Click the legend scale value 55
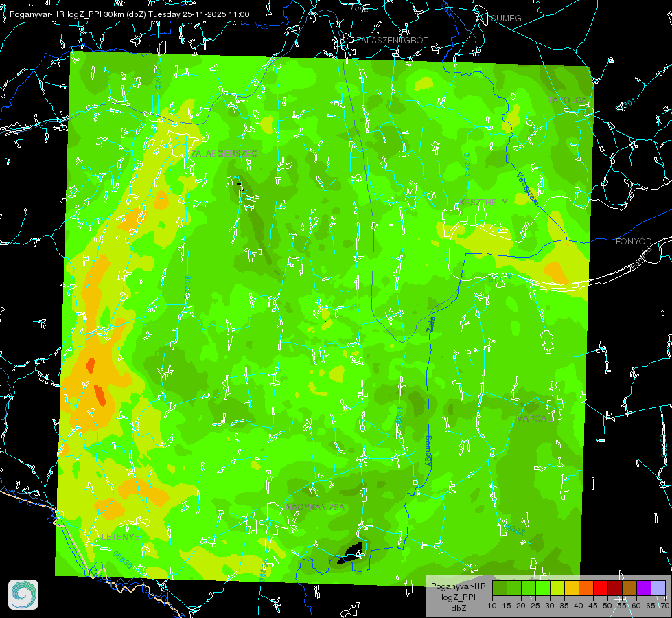 click(622, 606)
